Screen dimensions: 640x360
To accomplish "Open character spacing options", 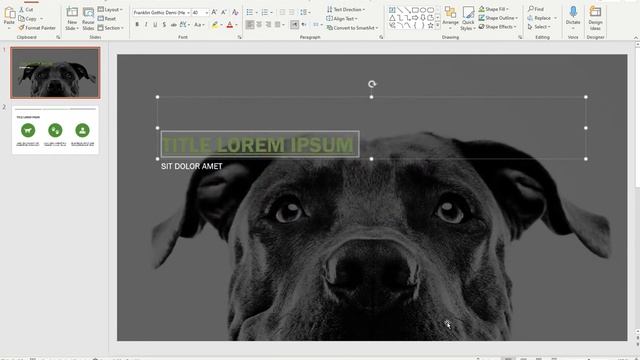I will coord(184,25).
